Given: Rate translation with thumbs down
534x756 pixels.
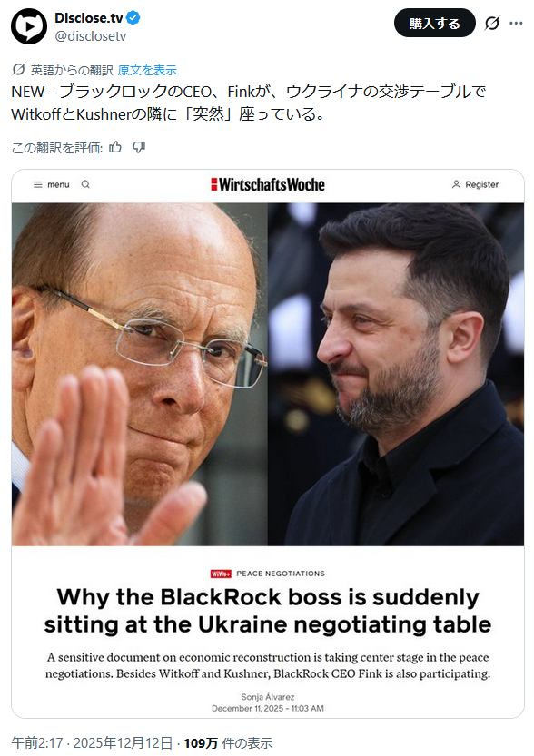Looking at the screenshot, I should click(x=139, y=147).
